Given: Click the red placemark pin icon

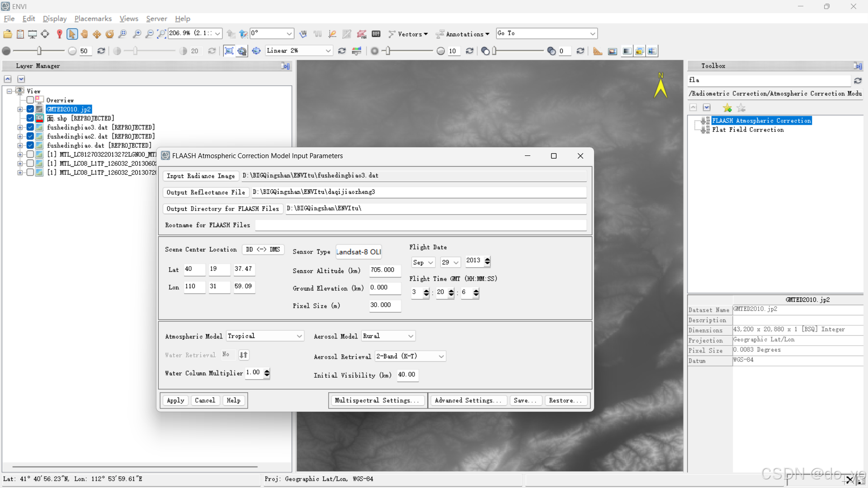Looking at the screenshot, I should (59, 34).
